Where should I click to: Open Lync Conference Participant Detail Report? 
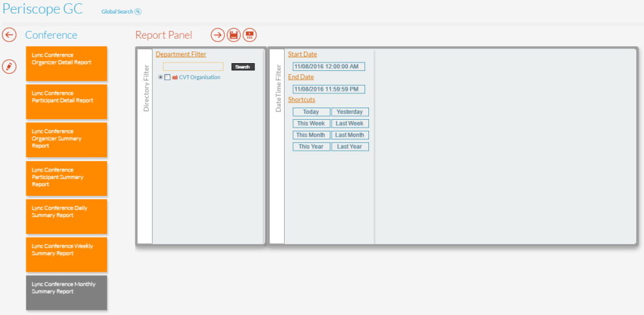(x=66, y=102)
